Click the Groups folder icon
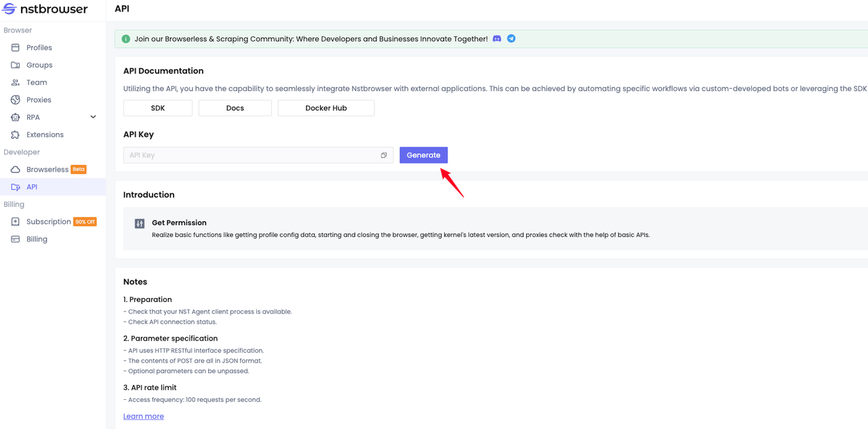This screenshot has width=868, height=429. point(15,65)
